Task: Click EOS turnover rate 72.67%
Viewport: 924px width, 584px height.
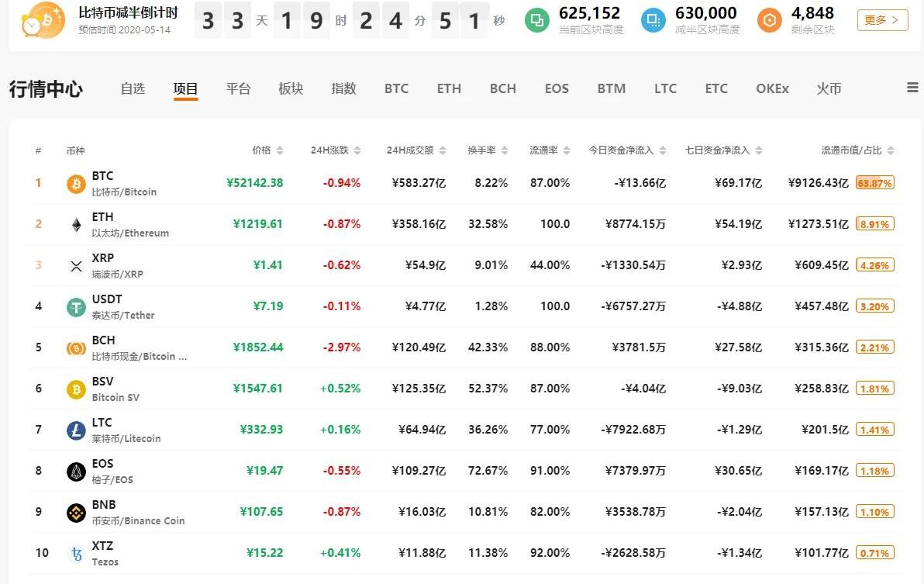Action: click(x=488, y=471)
